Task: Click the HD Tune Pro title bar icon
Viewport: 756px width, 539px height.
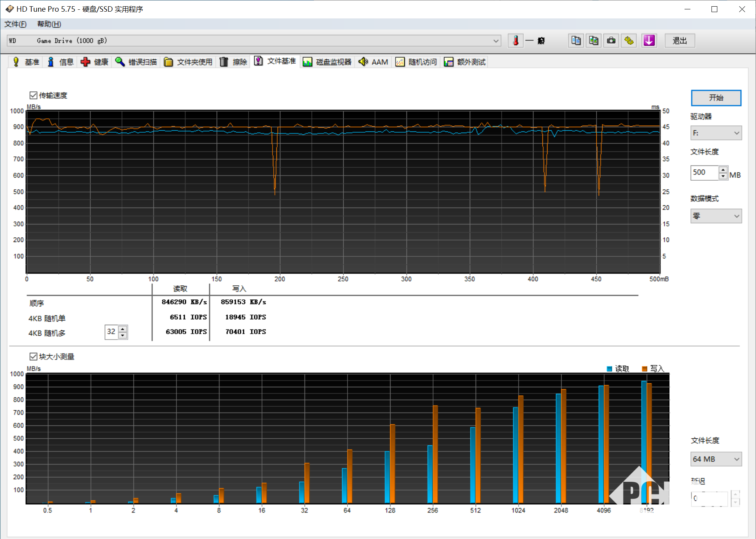Action: tap(9, 9)
